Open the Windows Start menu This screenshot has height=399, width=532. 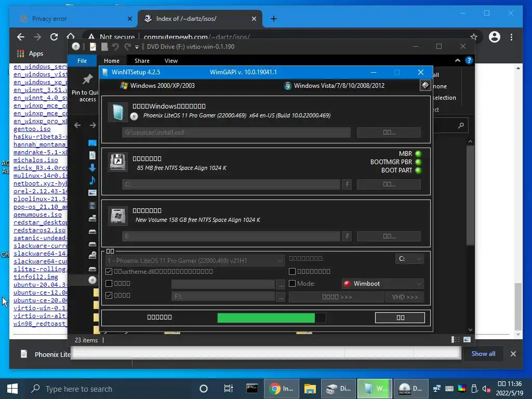point(12,389)
